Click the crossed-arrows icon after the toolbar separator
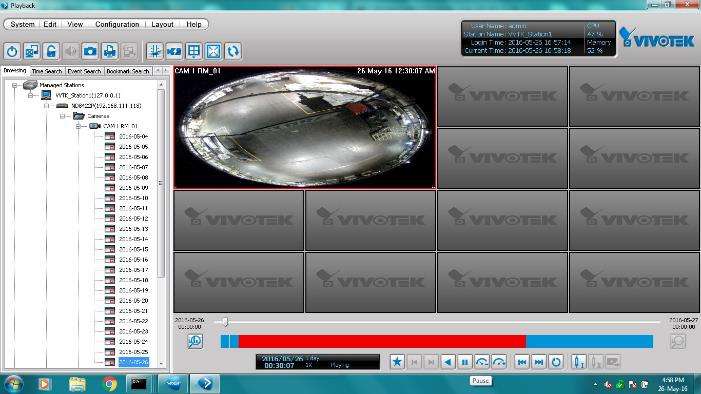This screenshot has width=701, height=394. pos(155,51)
